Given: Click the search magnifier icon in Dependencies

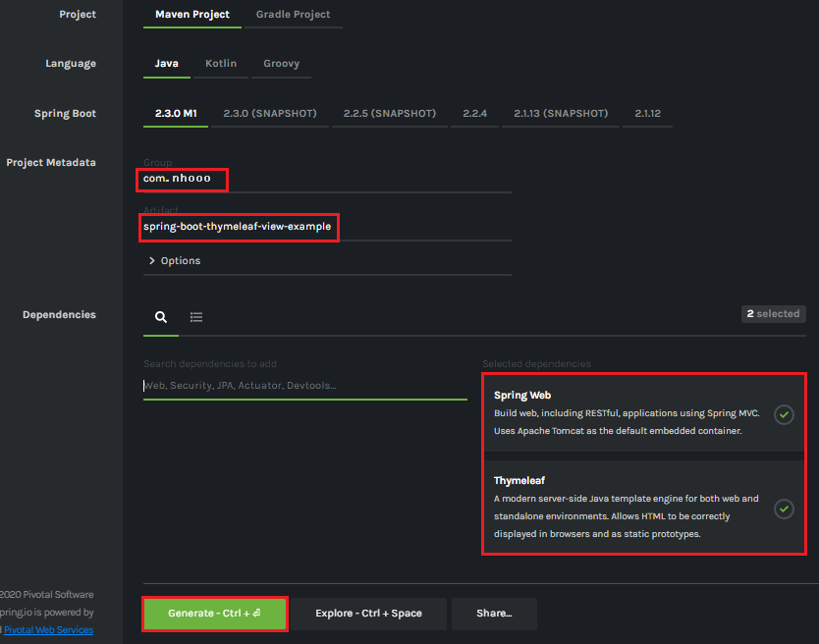Looking at the screenshot, I should pyautogui.click(x=160, y=316).
